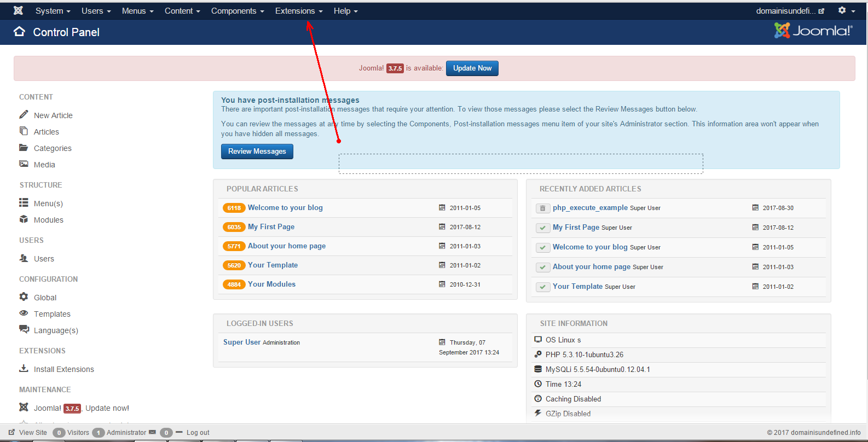
Task: Open Your Template in Popular Articles
Action: point(273,265)
